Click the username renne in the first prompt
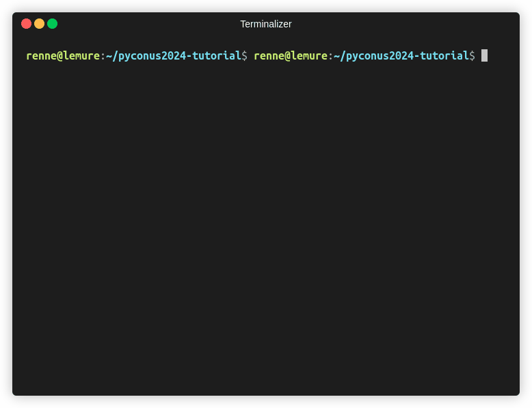 42,56
